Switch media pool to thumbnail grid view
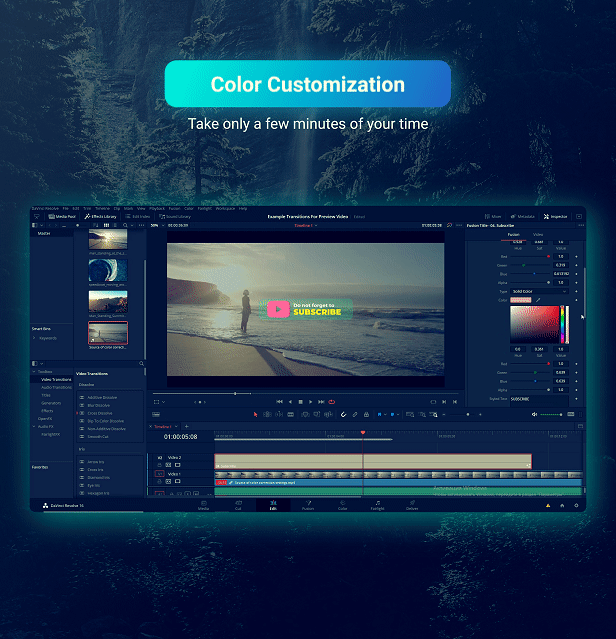 106,225
